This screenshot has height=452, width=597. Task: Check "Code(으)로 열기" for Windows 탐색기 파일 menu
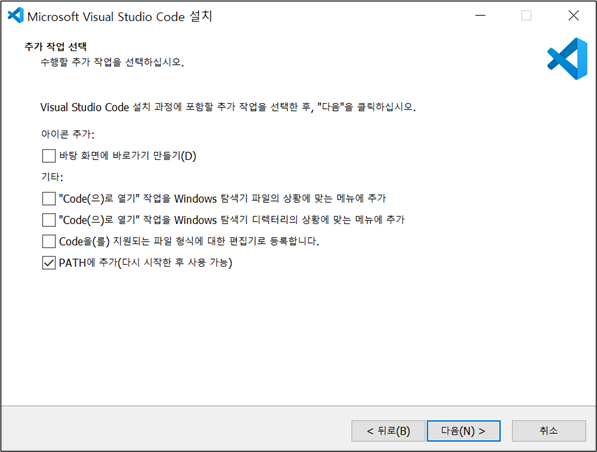49,198
